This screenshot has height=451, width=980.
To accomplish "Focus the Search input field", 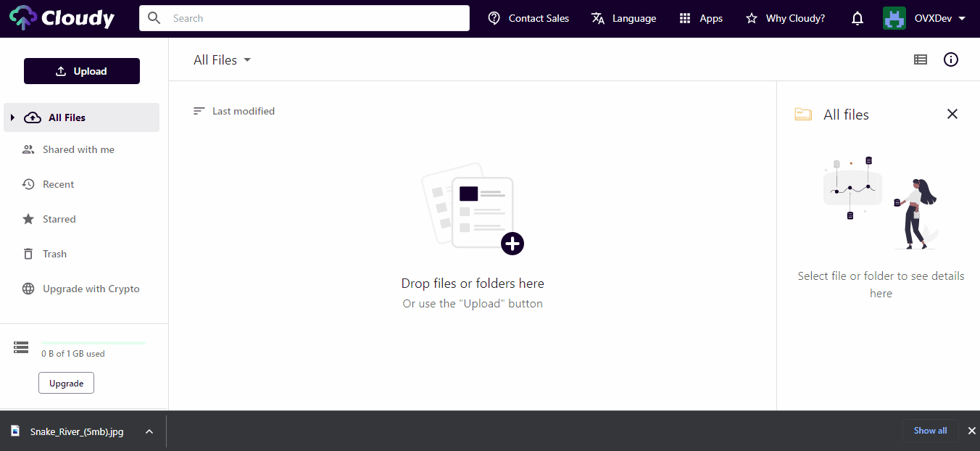I will coord(304,18).
